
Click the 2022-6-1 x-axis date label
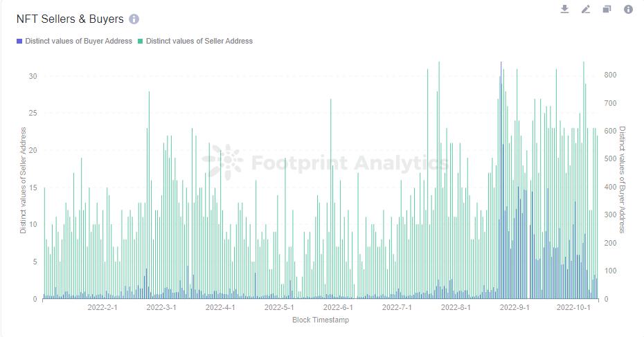tap(338, 307)
